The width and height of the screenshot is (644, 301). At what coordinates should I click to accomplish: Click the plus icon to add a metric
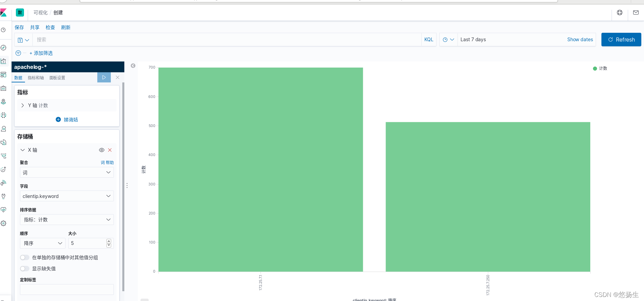[x=58, y=120]
